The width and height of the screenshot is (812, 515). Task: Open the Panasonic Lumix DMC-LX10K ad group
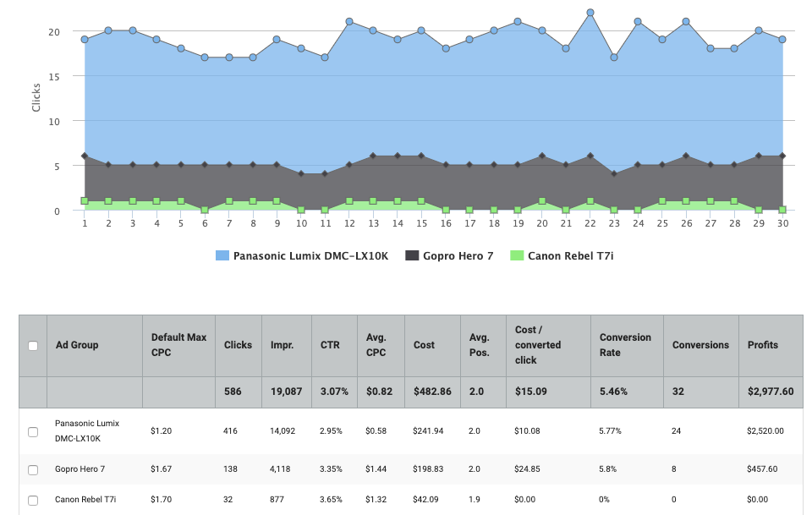(87, 430)
